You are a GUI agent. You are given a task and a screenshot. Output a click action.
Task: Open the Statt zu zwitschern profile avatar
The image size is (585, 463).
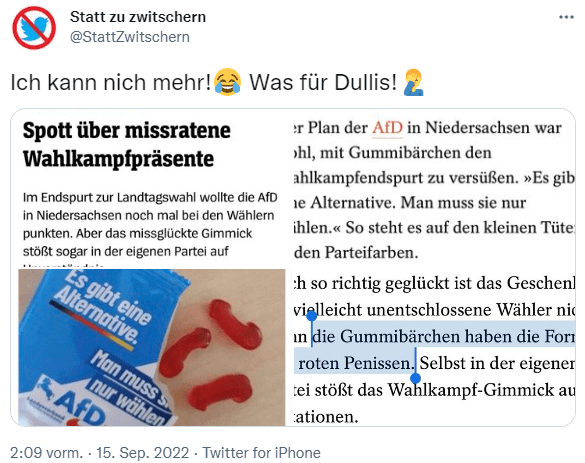(34, 28)
